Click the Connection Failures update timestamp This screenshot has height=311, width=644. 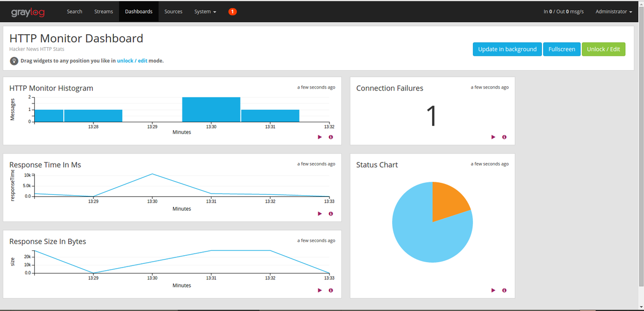click(489, 87)
